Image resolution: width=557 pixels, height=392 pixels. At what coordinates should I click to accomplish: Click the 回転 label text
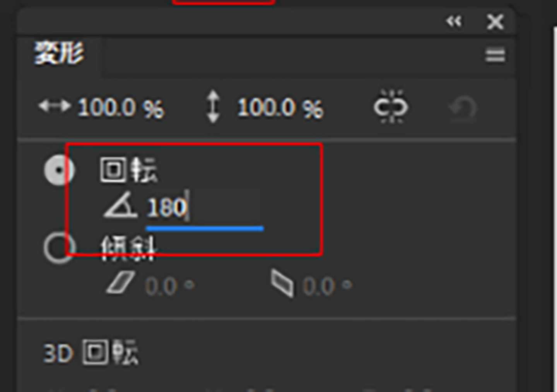click(129, 170)
